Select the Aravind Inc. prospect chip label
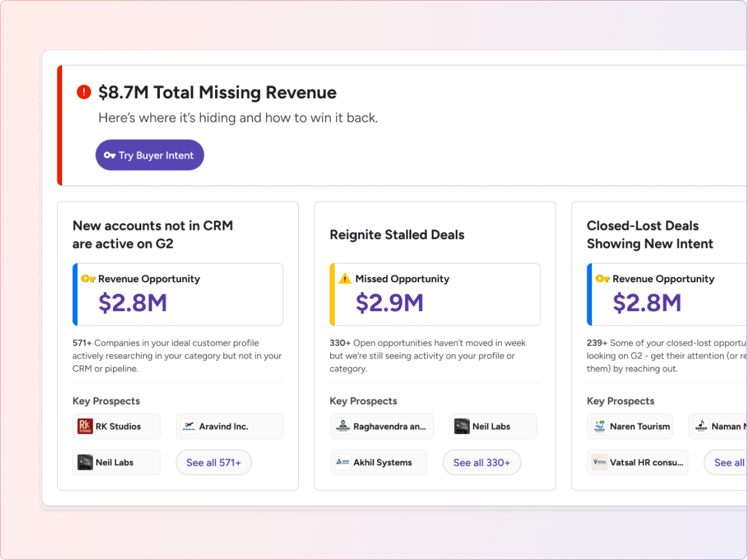This screenshot has height=560, width=747. point(224,426)
